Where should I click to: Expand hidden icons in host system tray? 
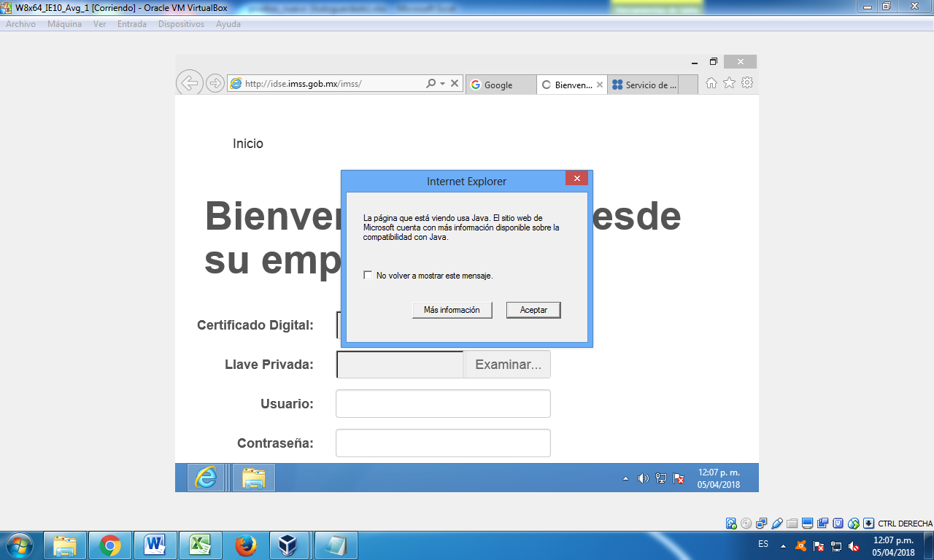784,545
